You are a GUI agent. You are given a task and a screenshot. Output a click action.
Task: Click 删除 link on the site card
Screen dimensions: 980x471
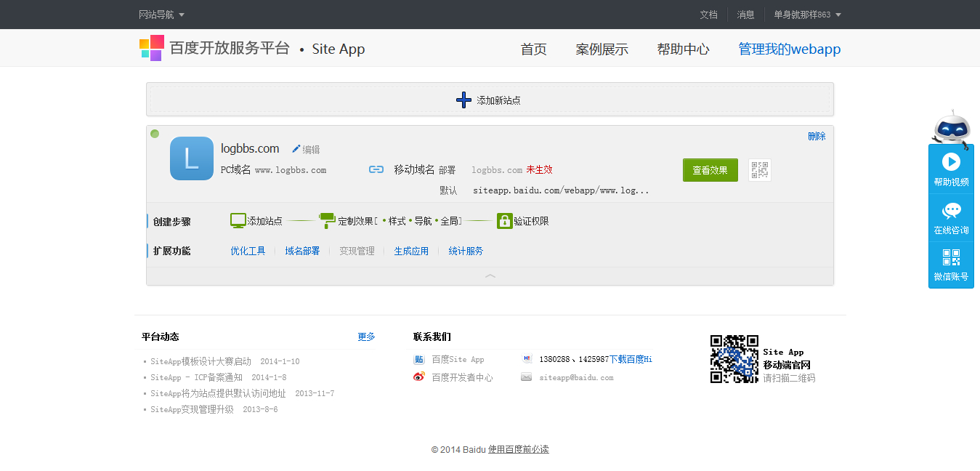pyautogui.click(x=817, y=136)
